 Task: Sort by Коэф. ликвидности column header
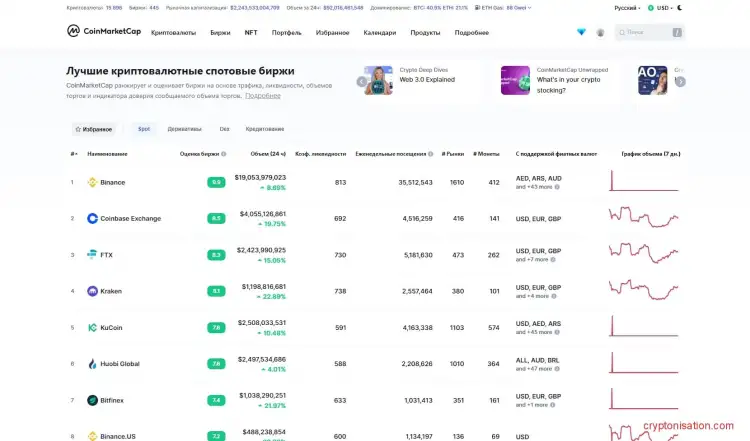coord(320,154)
